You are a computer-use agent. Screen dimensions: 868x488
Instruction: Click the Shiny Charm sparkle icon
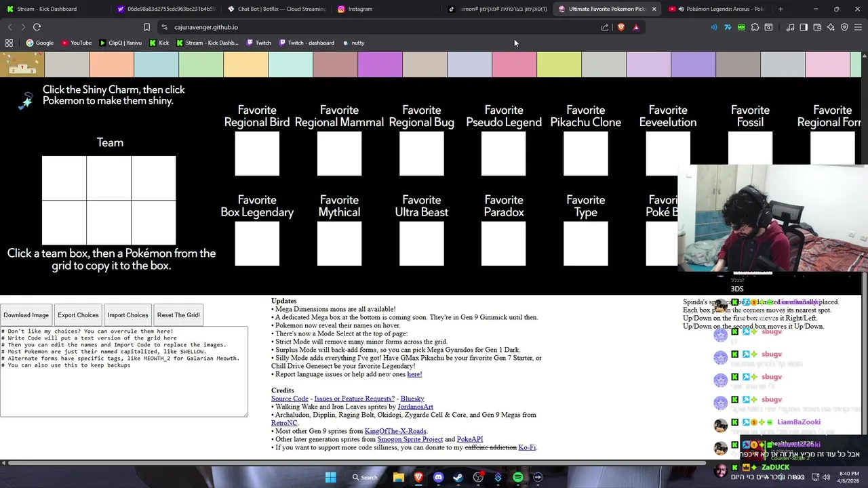pos(26,101)
